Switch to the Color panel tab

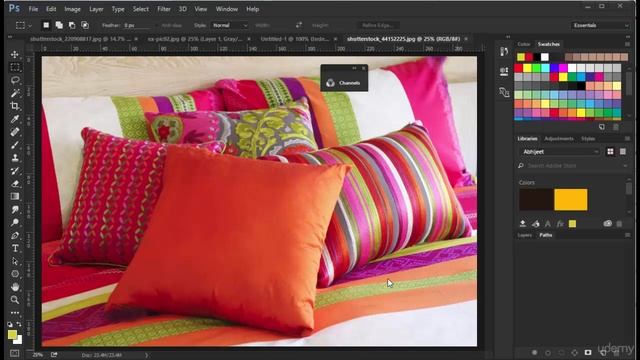click(524, 44)
